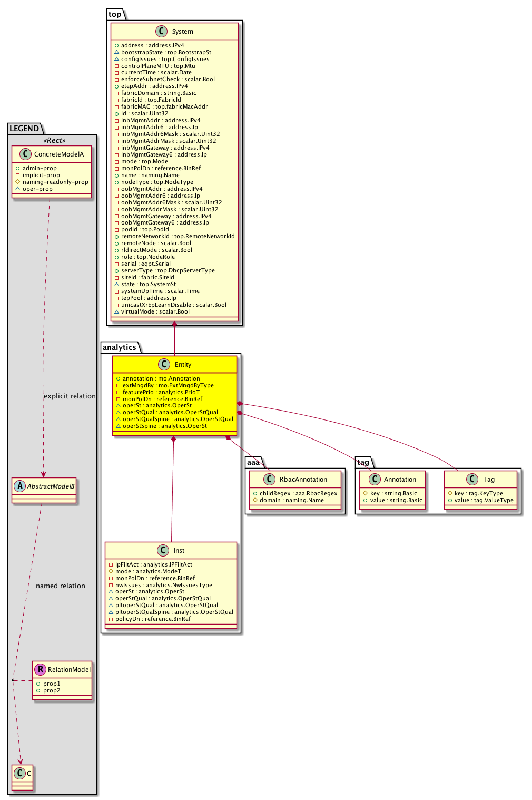Select the pink RelationModel R icon
Viewport: 532px width, 800px height.
click(40, 670)
